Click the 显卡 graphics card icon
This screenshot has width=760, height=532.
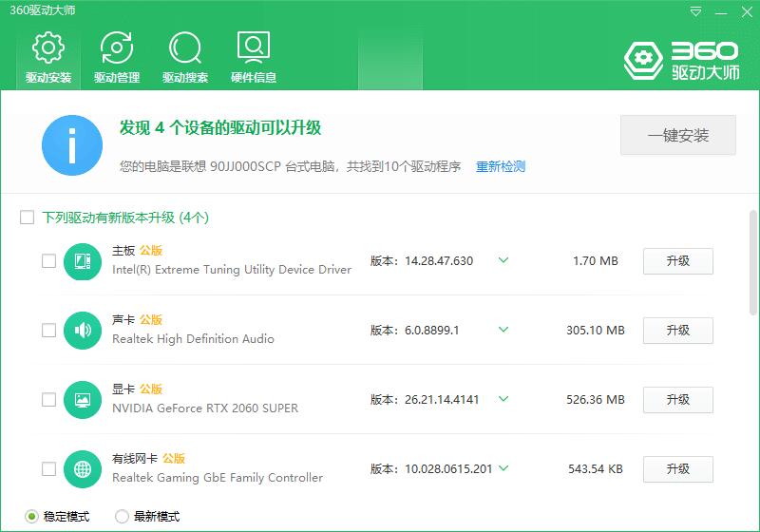click(83, 400)
